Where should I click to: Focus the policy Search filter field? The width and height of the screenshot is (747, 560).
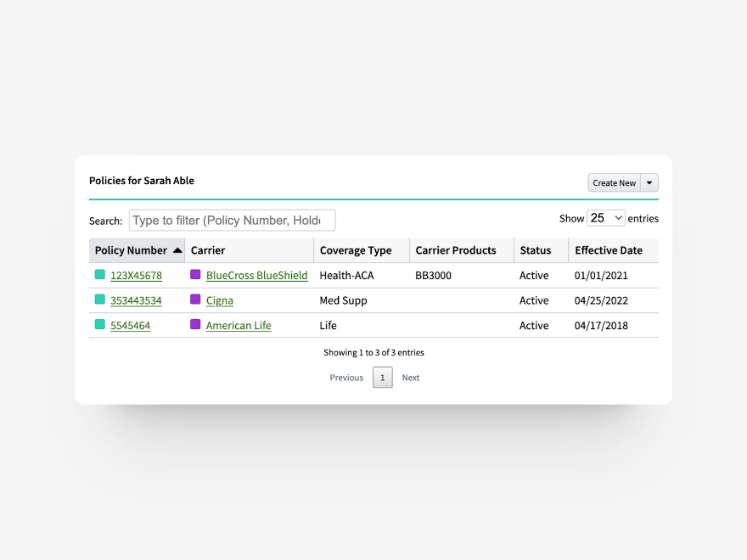(232, 221)
